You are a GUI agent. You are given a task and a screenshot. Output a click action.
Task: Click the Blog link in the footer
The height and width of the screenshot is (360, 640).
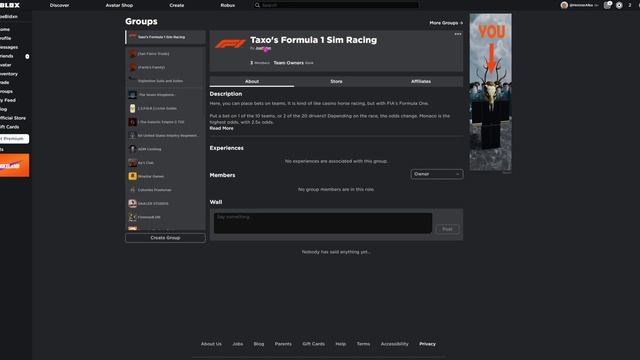coord(259,344)
